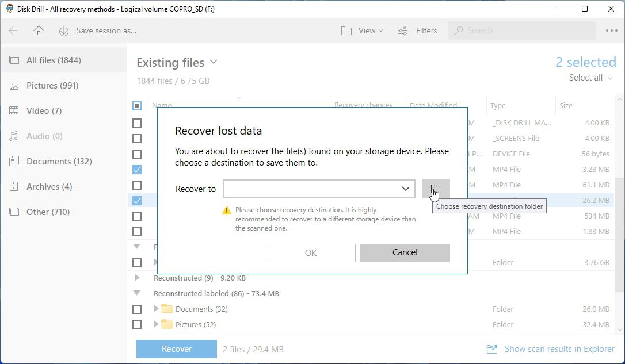Check the 61.1 MB MP4 file checkbox
The image size is (625, 364).
tap(137, 185)
